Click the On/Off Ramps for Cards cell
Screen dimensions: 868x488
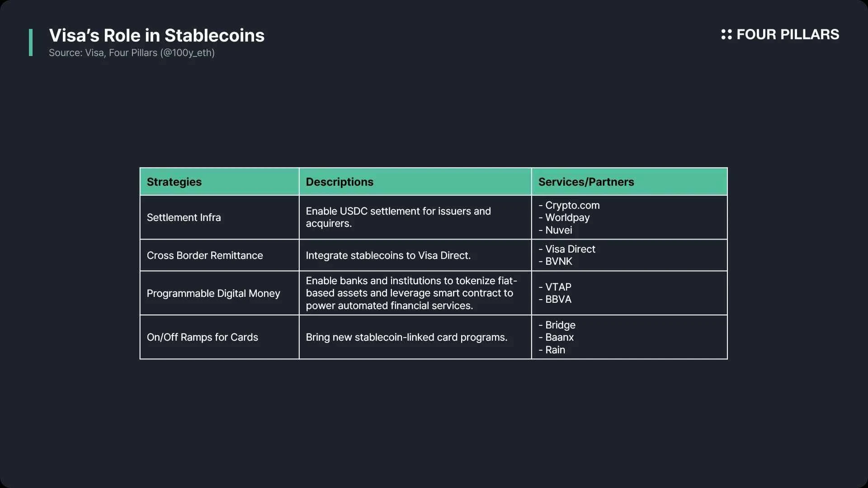tap(202, 337)
